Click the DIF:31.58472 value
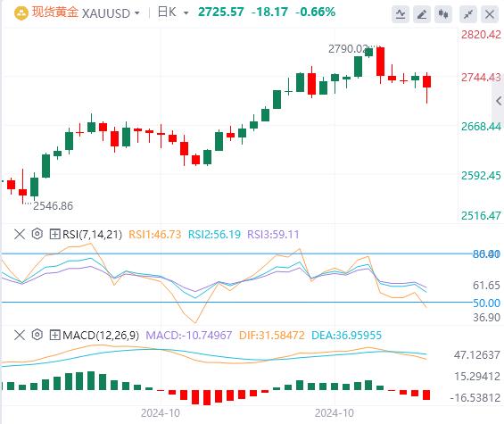The width and height of the screenshot is (504, 424). click(x=272, y=336)
